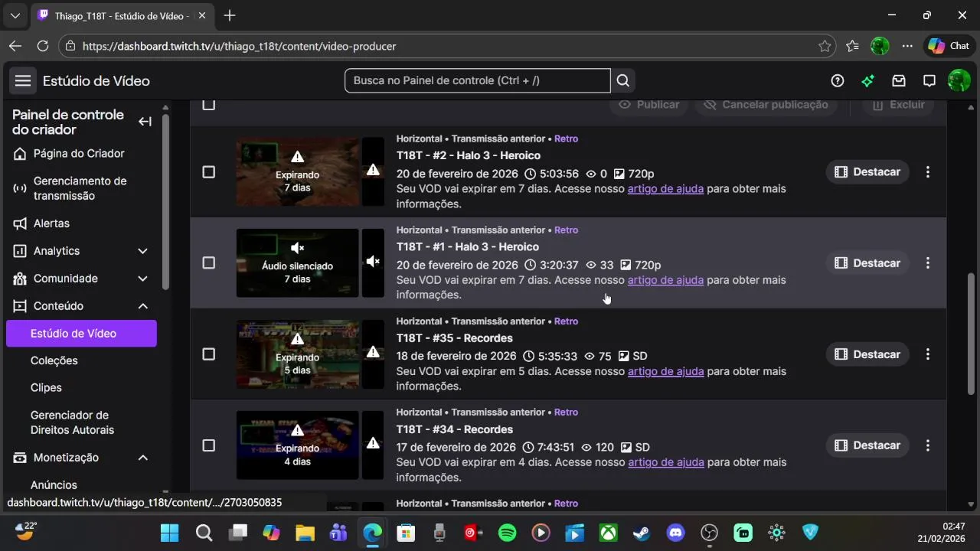Open the green sparkle Twitch icon
980x551 pixels.
pos(868,80)
